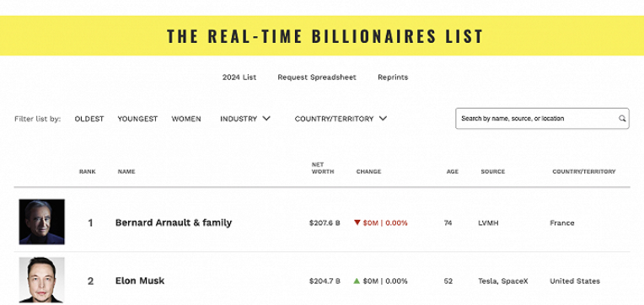
Task: Click the Request Spreadsheet link
Action: click(x=317, y=78)
